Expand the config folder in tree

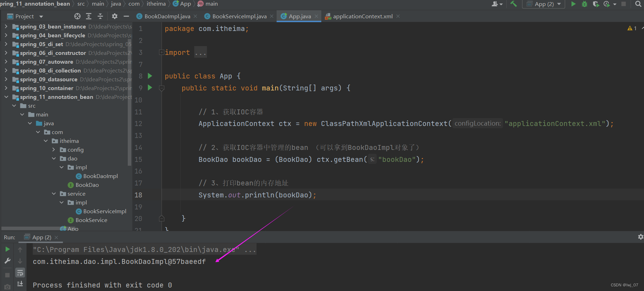pyautogui.click(x=53, y=150)
